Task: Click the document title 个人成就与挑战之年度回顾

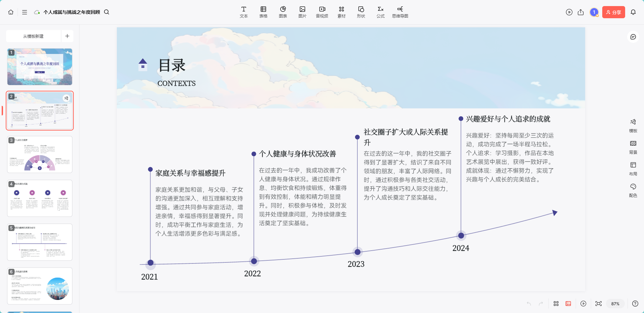Action: coord(72,12)
